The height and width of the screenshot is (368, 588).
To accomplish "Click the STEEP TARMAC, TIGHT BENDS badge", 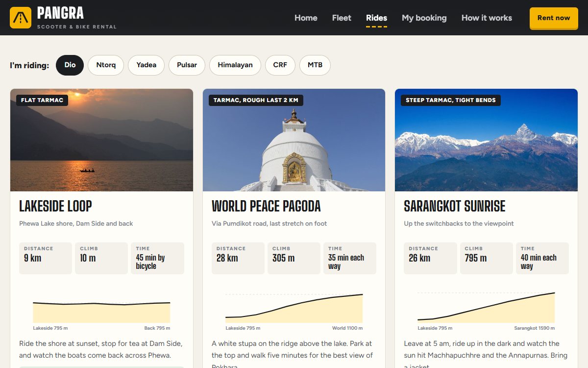I will coord(451,100).
